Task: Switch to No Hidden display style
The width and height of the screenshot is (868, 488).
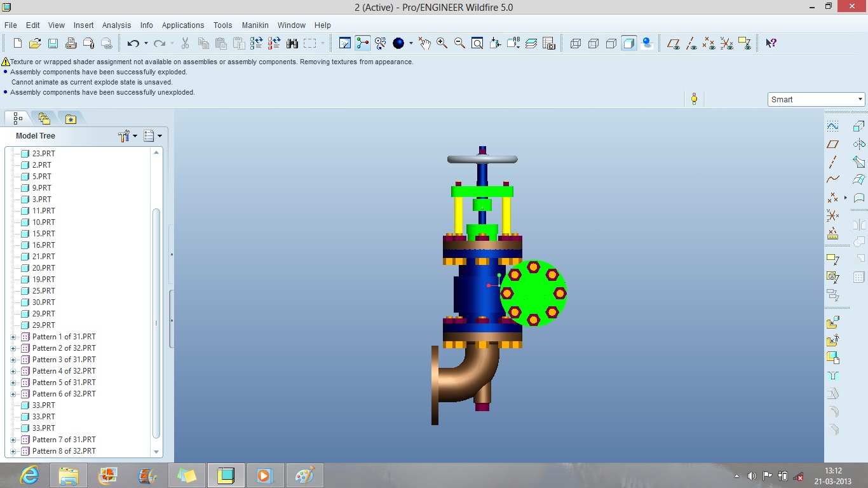Action: [611, 43]
